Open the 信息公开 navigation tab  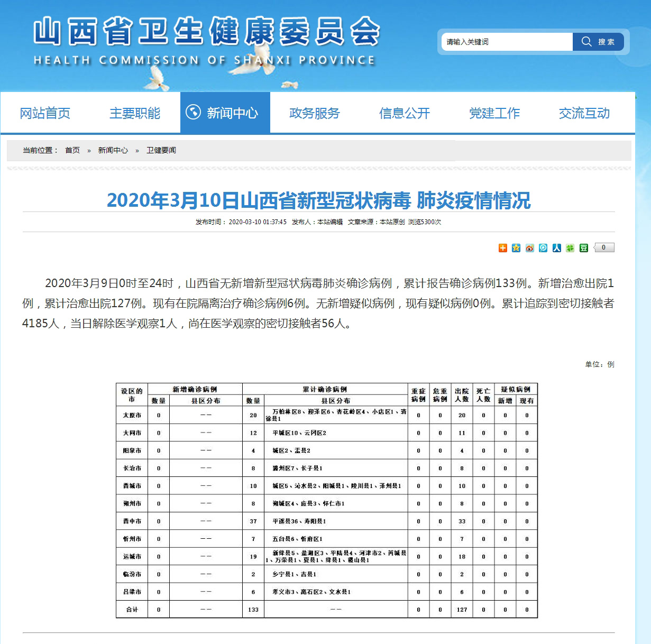pyautogui.click(x=405, y=113)
